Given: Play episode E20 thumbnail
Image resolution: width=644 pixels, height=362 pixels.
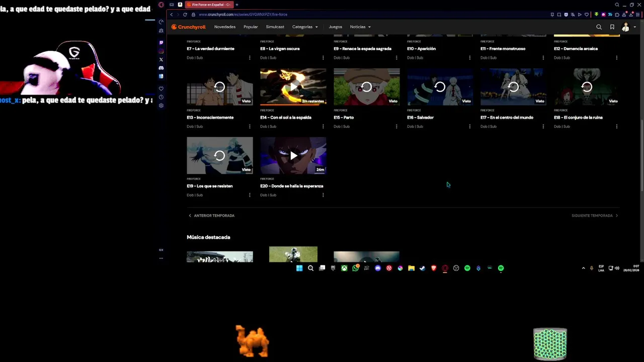Looking at the screenshot, I should tap(293, 155).
